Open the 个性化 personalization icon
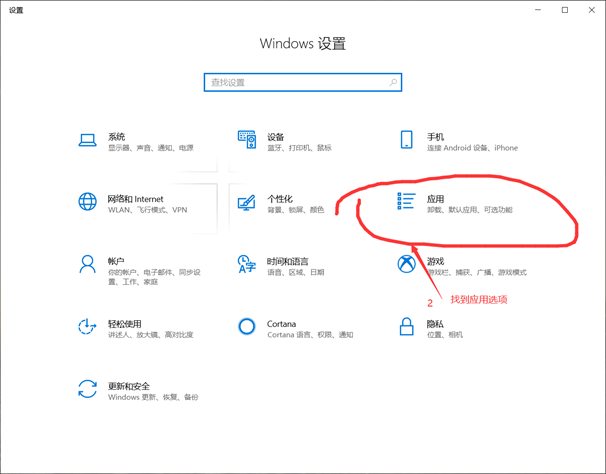Screen dimensions: 606x474 (247, 202)
